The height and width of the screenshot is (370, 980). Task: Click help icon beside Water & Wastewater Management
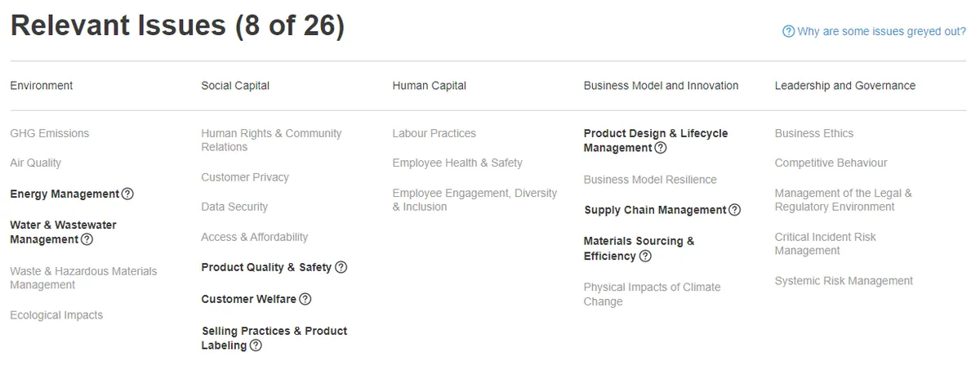pos(87,240)
